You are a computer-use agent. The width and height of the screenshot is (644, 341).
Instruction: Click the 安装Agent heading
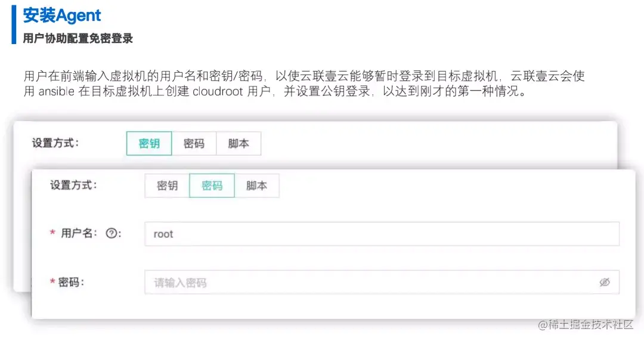click(x=62, y=15)
